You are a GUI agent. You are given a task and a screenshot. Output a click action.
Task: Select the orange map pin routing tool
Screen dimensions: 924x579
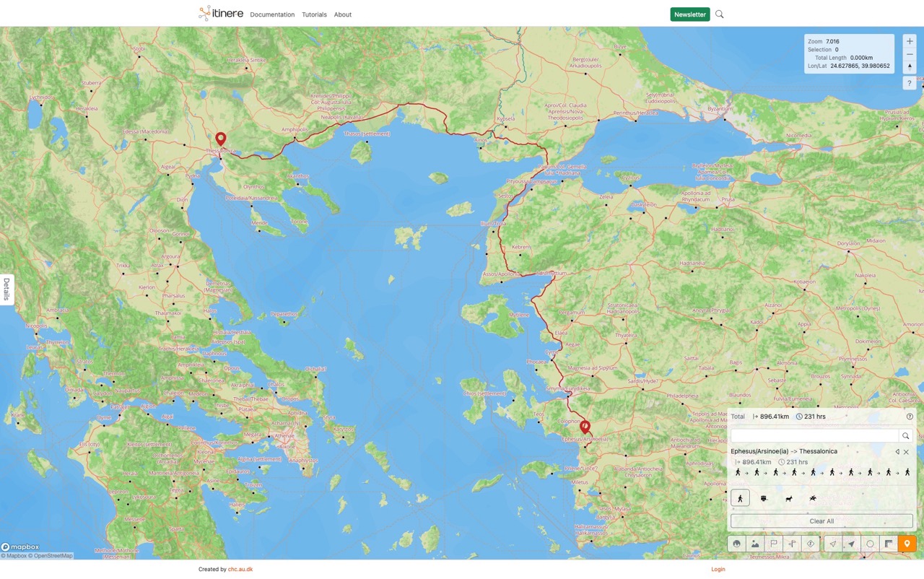point(907,544)
